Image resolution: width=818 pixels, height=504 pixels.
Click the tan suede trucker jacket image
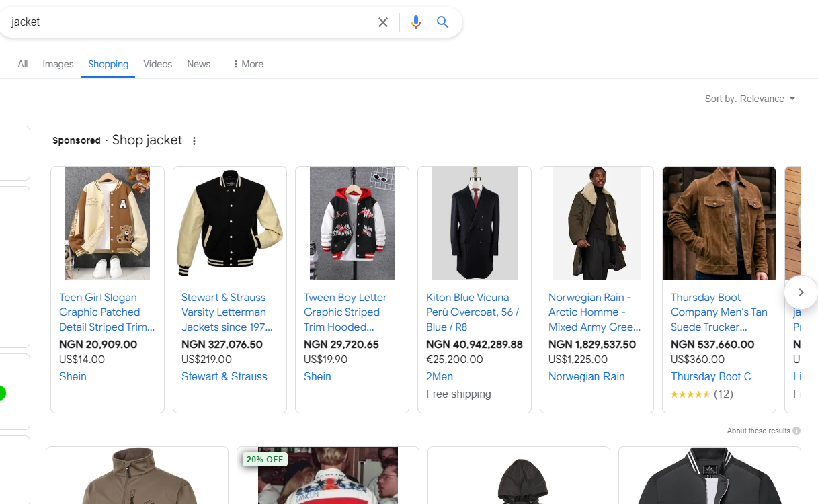[719, 223]
